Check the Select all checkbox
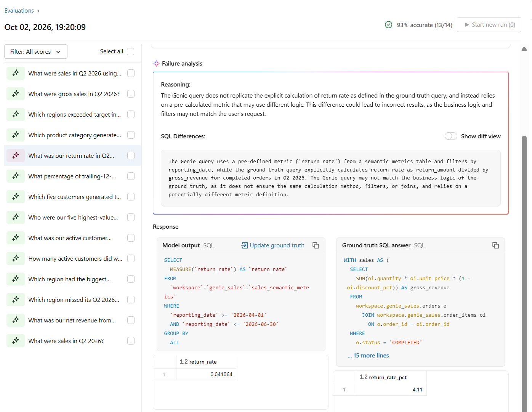 (x=131, y=51)
